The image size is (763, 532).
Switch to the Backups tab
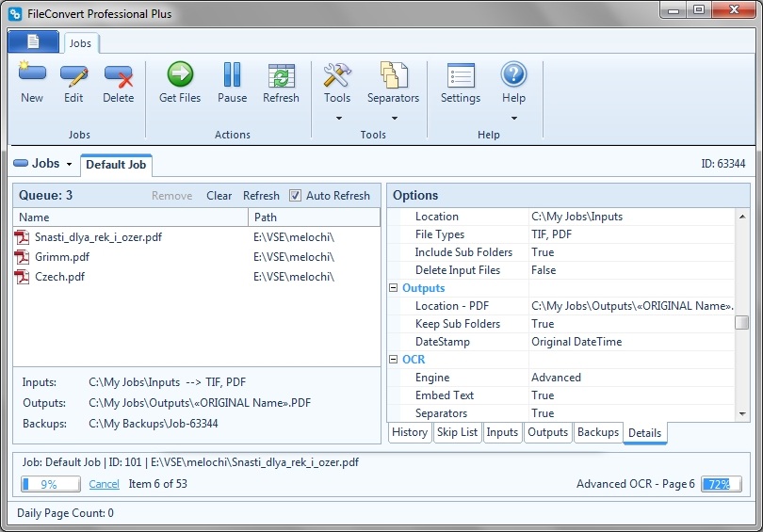click(x=598, y=432)
